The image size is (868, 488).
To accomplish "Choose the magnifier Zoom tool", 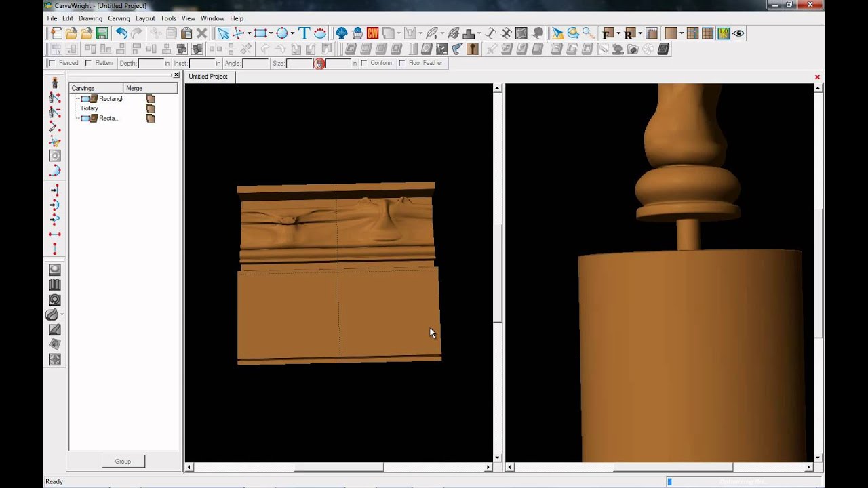I will tap(588, 33).
